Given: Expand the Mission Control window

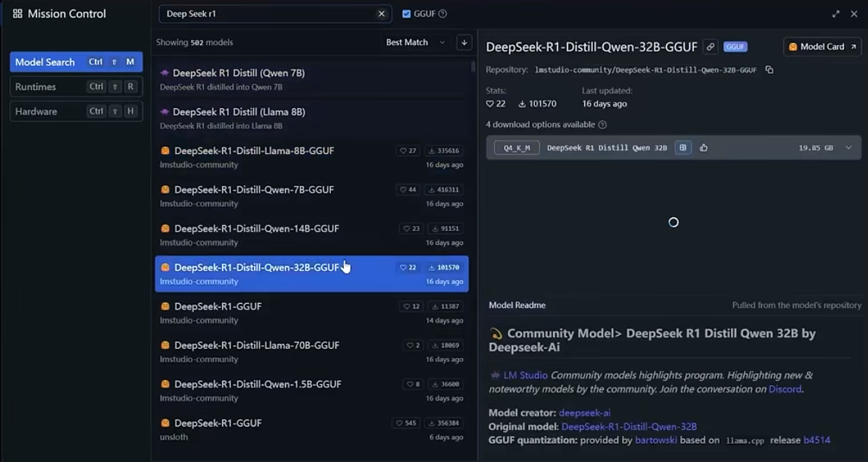Looking at the screenshot, I should click(x=835, y=14).
